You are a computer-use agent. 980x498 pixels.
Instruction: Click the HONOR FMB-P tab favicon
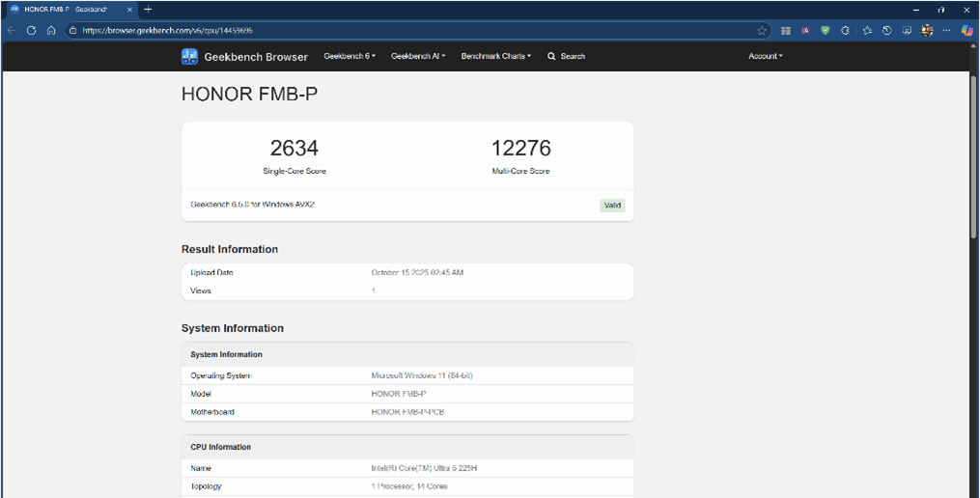click(x=14, y=10)
